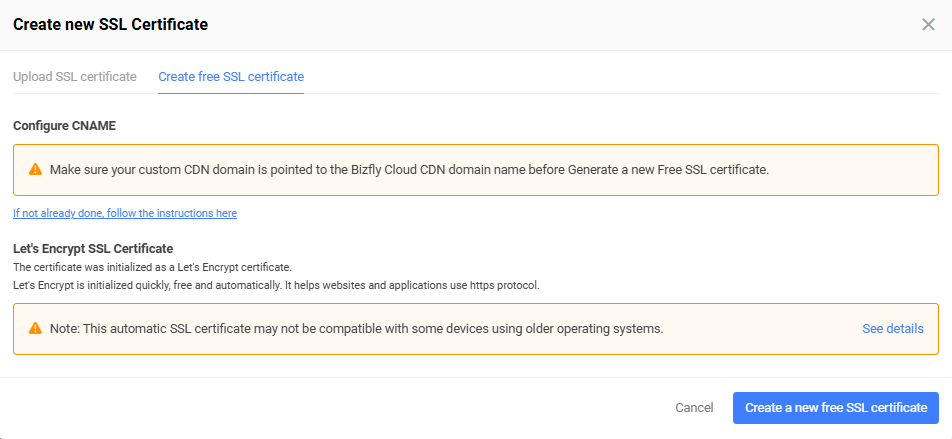The image size is (952, 439).
Task: Switch to the Upload SSL certificate tab
Action: pyautogui.click(x=75, y=77)
